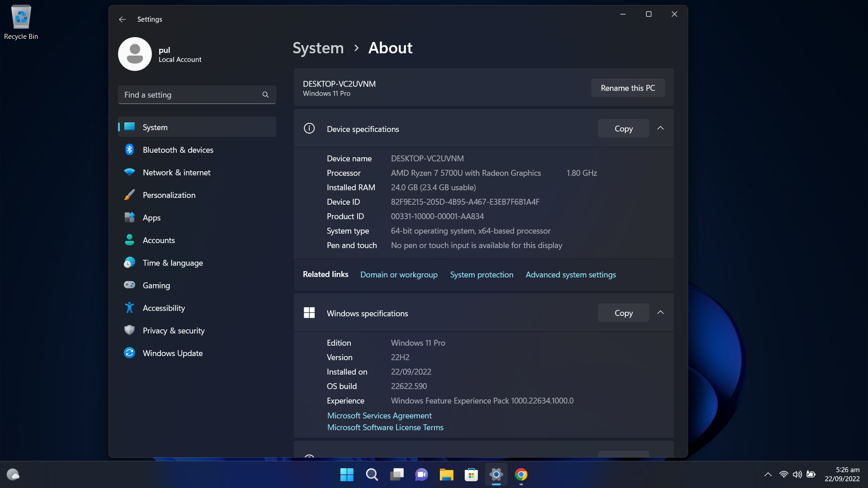This screenshot has height=488, width=868.
Task: Open the Apps settings page
Action: coord(197,217)
